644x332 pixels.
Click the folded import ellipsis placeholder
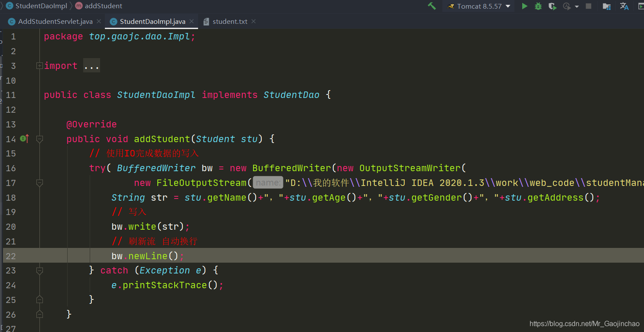point(91,66)
